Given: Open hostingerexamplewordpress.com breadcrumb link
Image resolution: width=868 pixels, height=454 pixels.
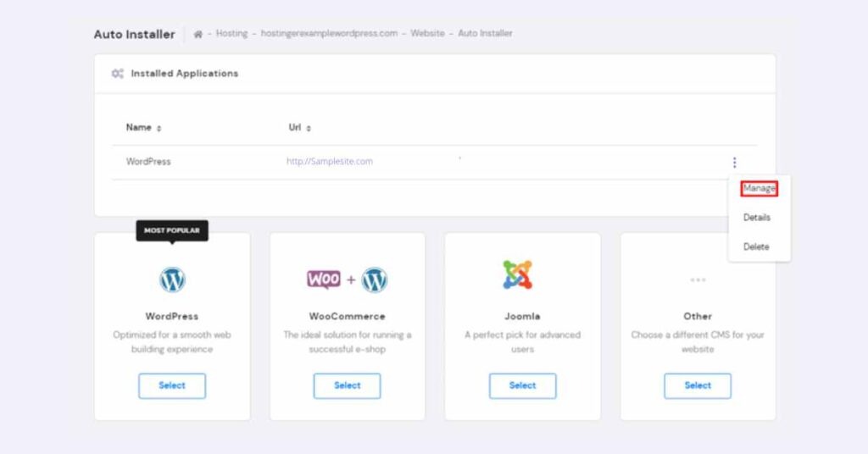Looking at the screenshot, I should point(329,33).
